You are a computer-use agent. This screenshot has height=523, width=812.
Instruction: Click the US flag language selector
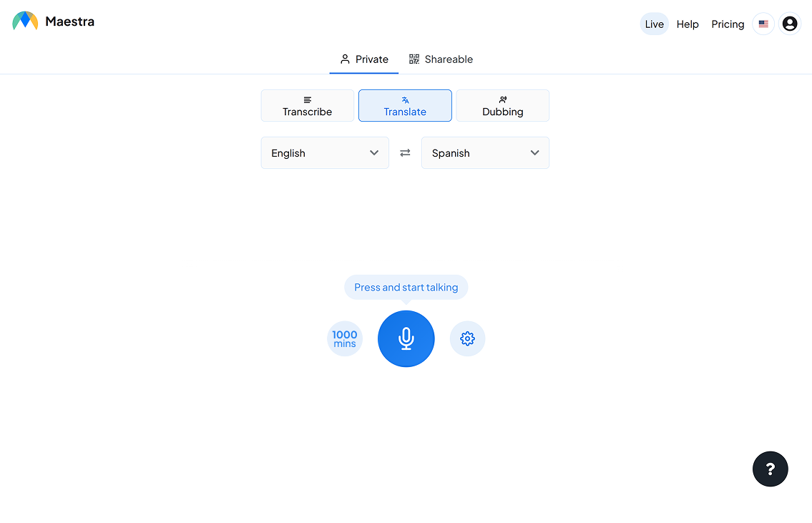tap(763, 24)
